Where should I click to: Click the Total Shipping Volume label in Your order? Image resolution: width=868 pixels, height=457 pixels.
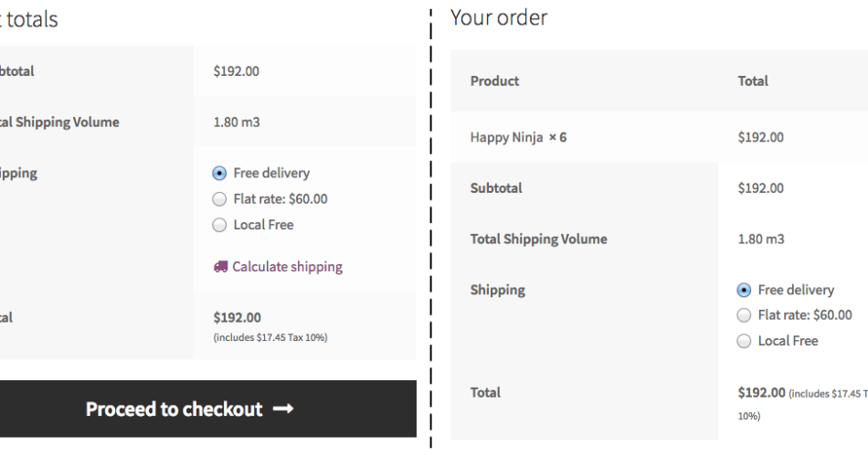point(538,239)
